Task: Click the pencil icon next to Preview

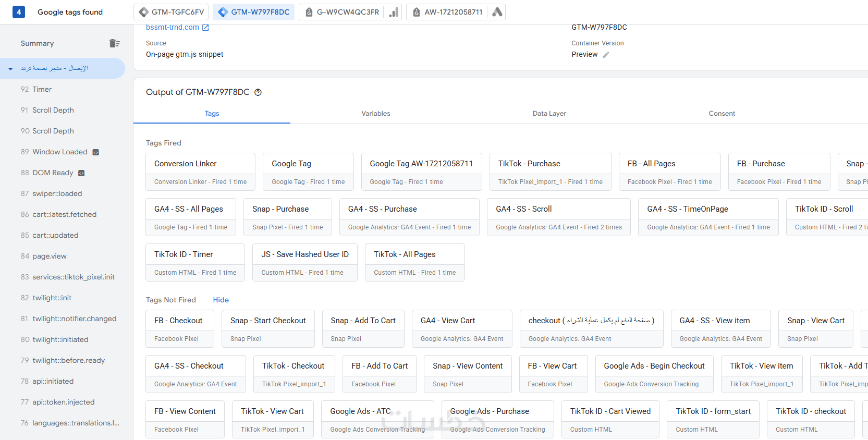Action: click(606, 55)
